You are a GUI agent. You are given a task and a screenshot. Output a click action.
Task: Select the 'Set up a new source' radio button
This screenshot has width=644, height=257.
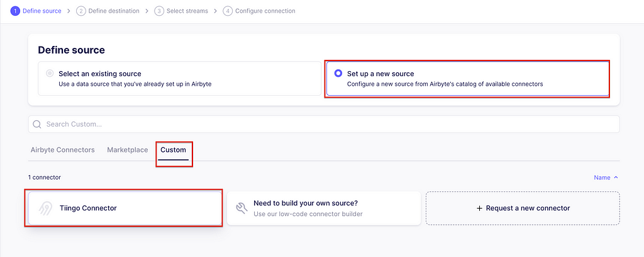[x=338, y=74]
